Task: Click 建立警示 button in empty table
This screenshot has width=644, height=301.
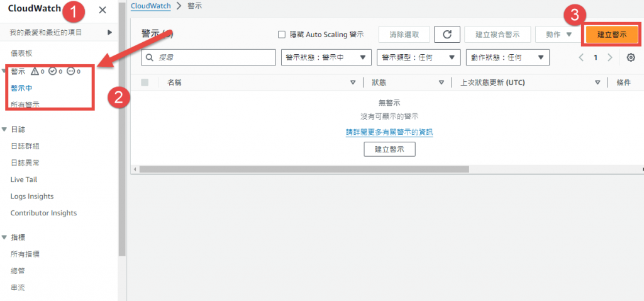Action: 389,149
